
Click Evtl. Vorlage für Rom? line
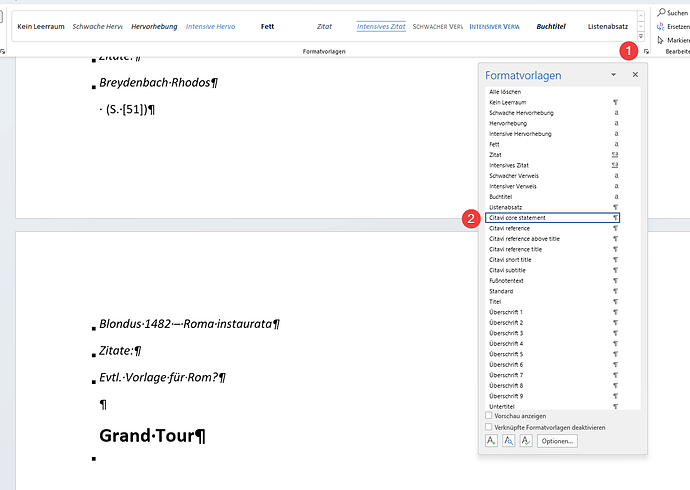pyautogui.click(x=162, y=377)
